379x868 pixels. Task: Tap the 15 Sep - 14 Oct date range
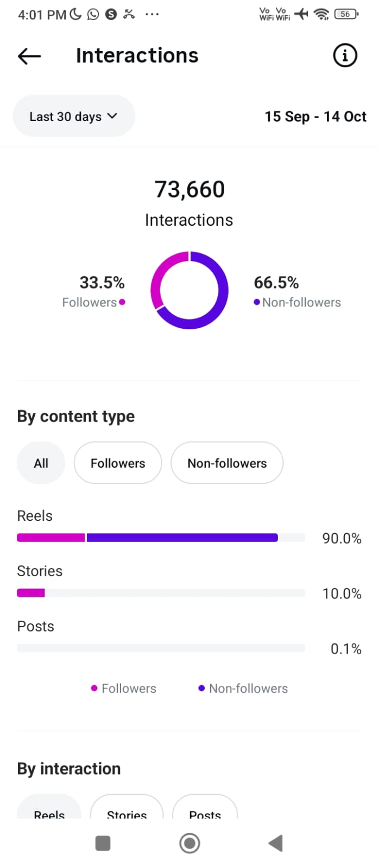315,117
